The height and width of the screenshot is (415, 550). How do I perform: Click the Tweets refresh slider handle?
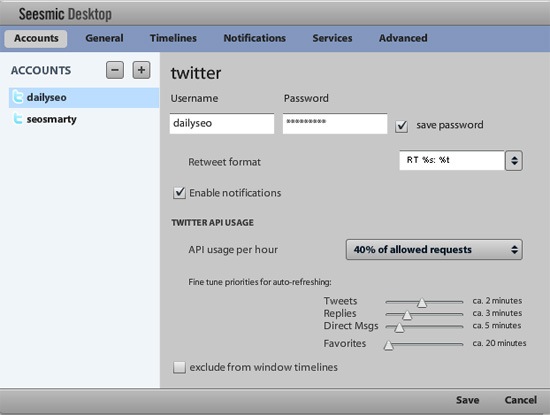[x=422, y=302]
